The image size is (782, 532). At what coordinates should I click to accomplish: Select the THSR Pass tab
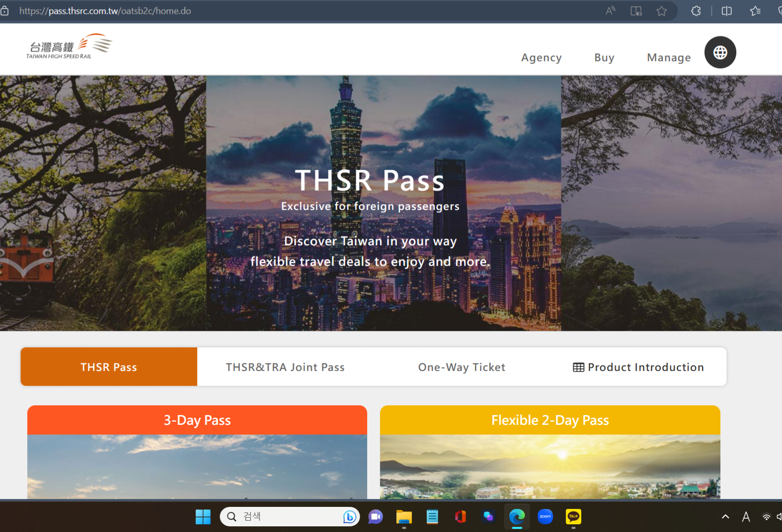109,367
